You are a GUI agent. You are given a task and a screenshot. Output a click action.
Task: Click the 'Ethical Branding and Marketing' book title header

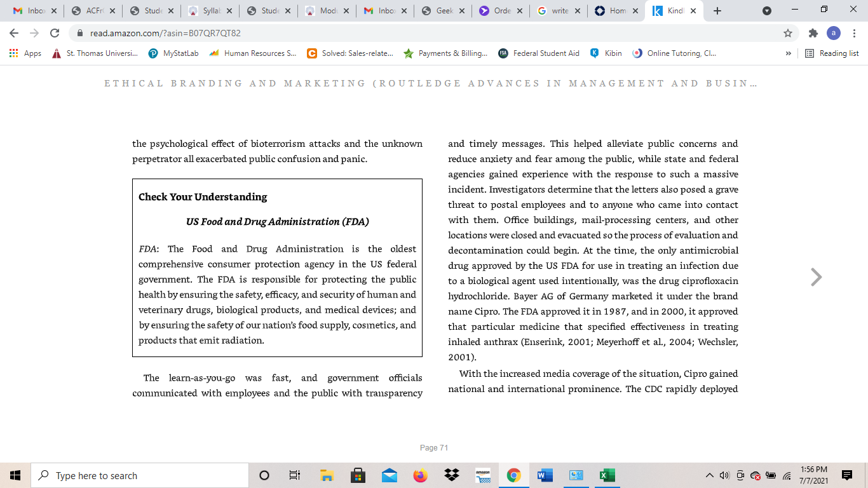430,83
